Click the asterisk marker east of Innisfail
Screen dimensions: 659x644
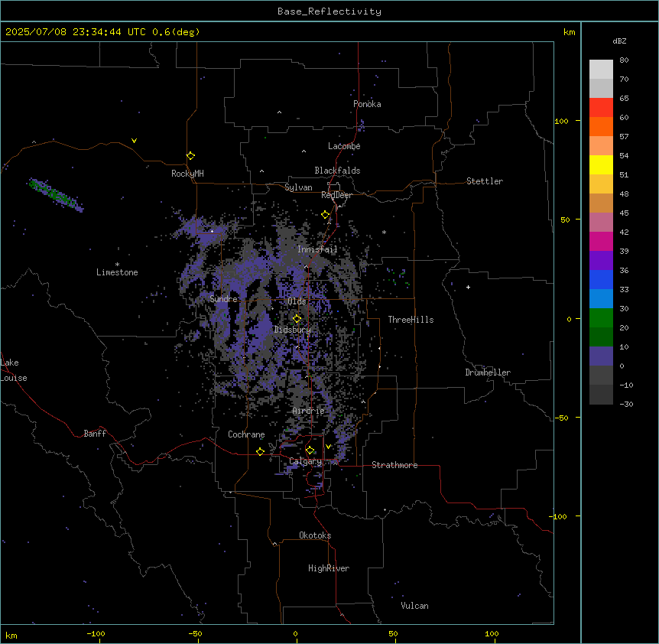[384, 232]
